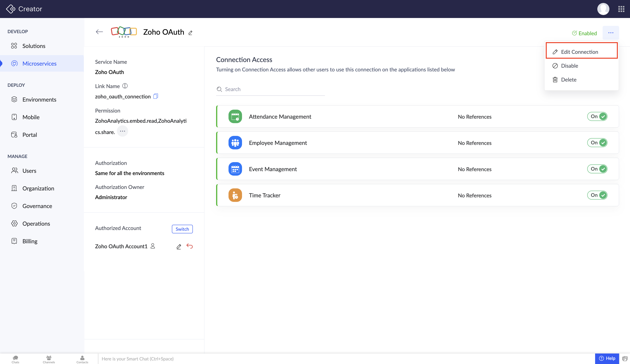Select Edit Connection from the menu
The height and width of the screenshot is (364, 630).
pyautogui.click(x=579, y=52)
